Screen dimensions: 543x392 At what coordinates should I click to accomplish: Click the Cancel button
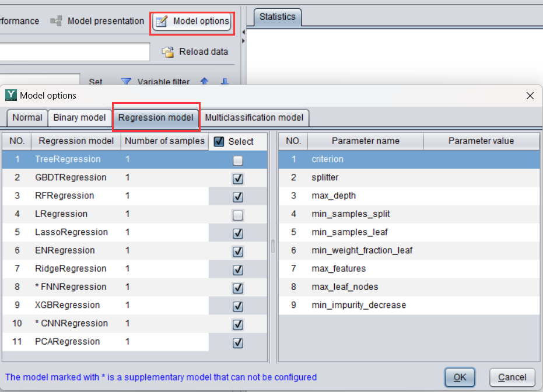(x=512, y=377)
